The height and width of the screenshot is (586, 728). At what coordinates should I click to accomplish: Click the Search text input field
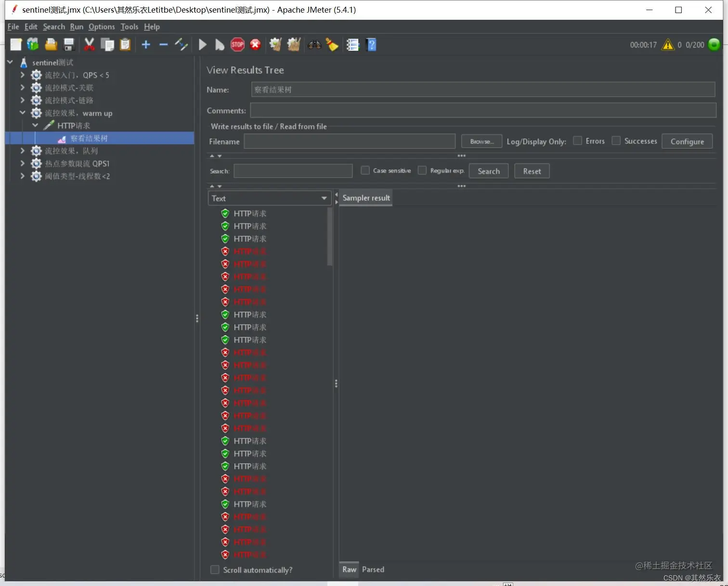click(293, 171)
